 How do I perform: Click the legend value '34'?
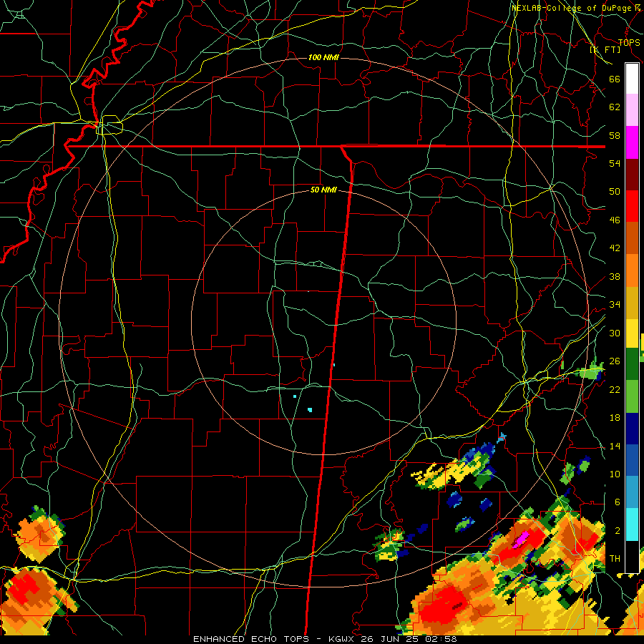pyautogui.click(x=615, y=304)
